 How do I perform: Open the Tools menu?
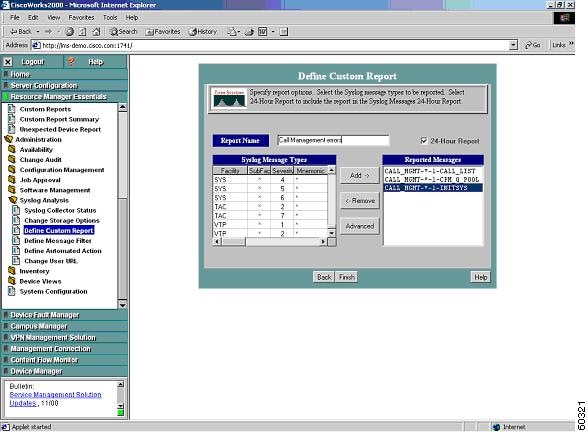point(110,17)
